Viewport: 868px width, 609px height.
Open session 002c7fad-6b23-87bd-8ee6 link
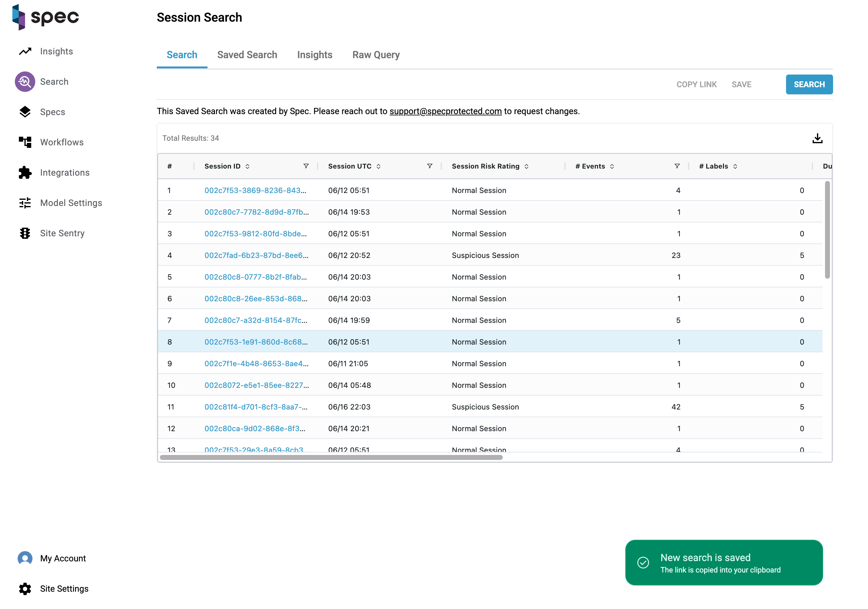256,255
